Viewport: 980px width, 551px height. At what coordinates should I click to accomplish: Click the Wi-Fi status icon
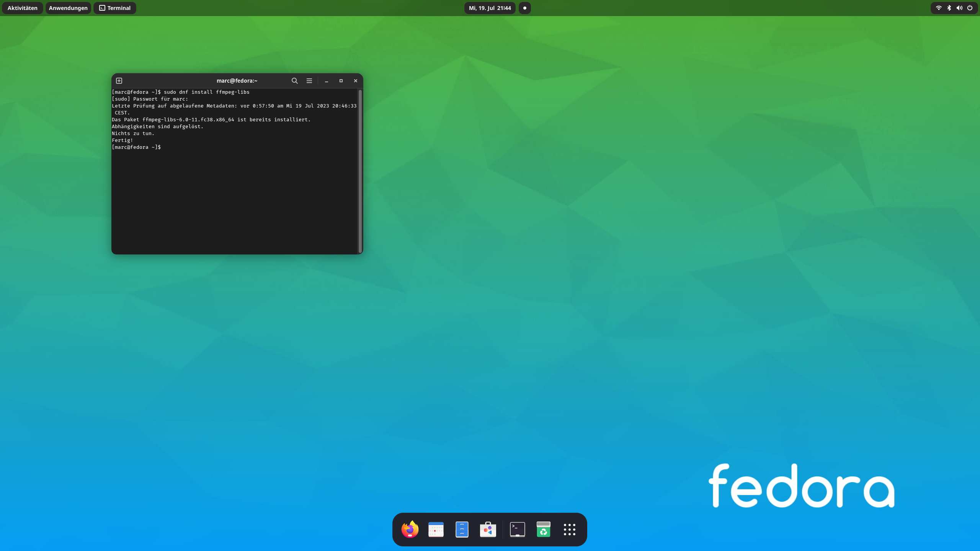(939, 8)
